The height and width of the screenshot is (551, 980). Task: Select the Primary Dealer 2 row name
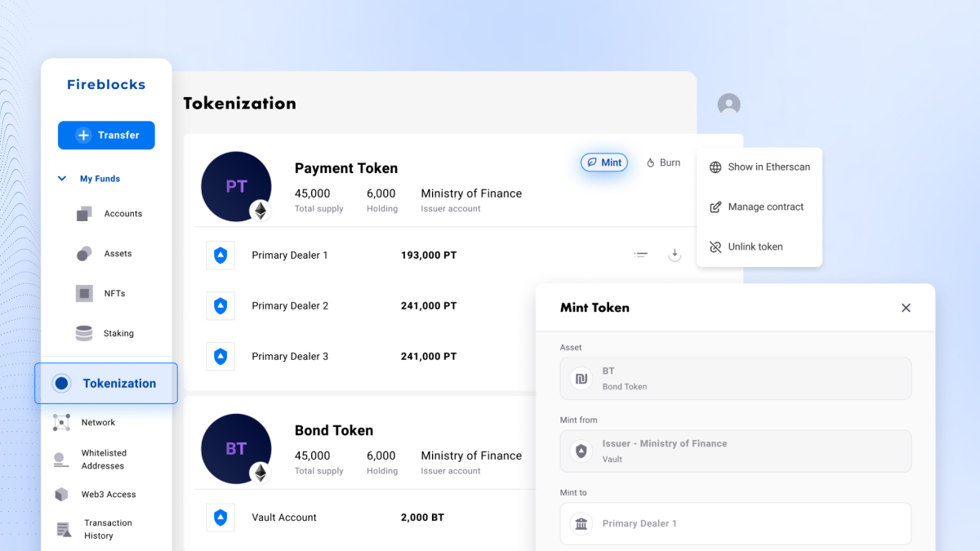290,306
